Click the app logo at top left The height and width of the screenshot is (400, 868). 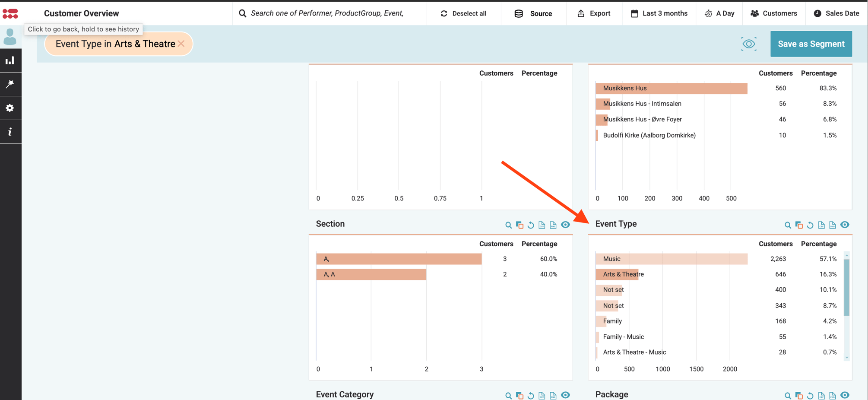point(10,13)
